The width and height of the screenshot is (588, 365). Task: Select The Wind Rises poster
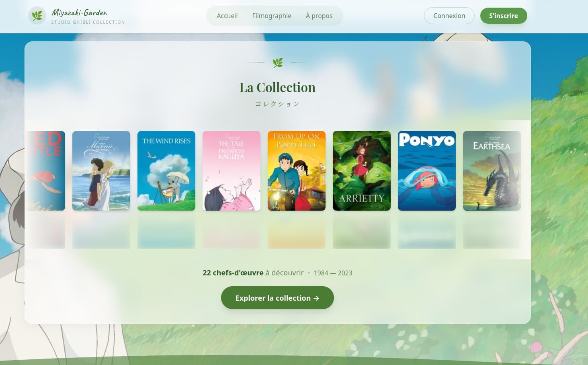166,171
